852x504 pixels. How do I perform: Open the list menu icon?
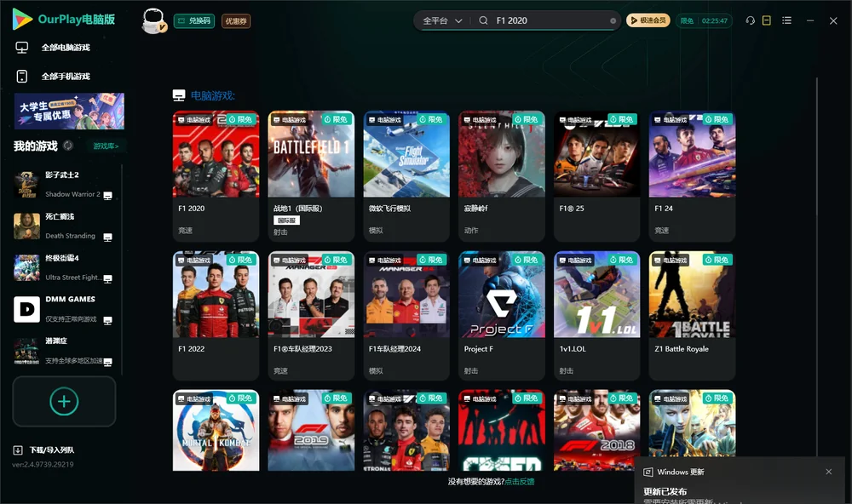point(786,20)
